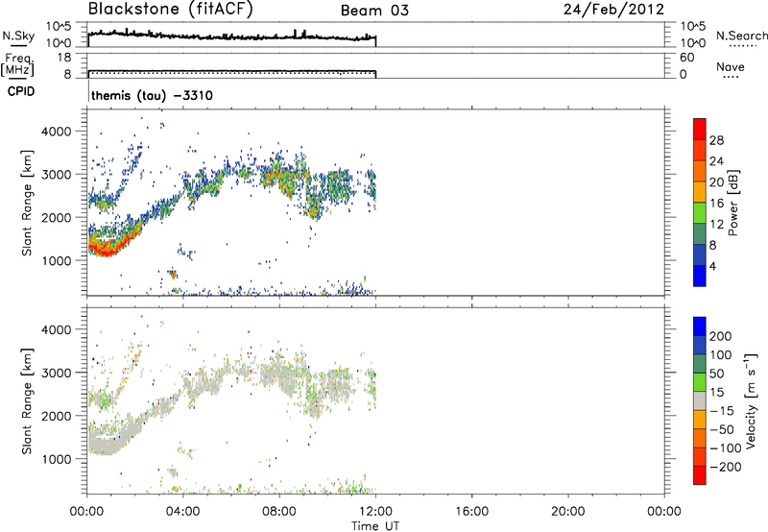
Task: Click the date "24/Feb/2012"
Action: 613,10
